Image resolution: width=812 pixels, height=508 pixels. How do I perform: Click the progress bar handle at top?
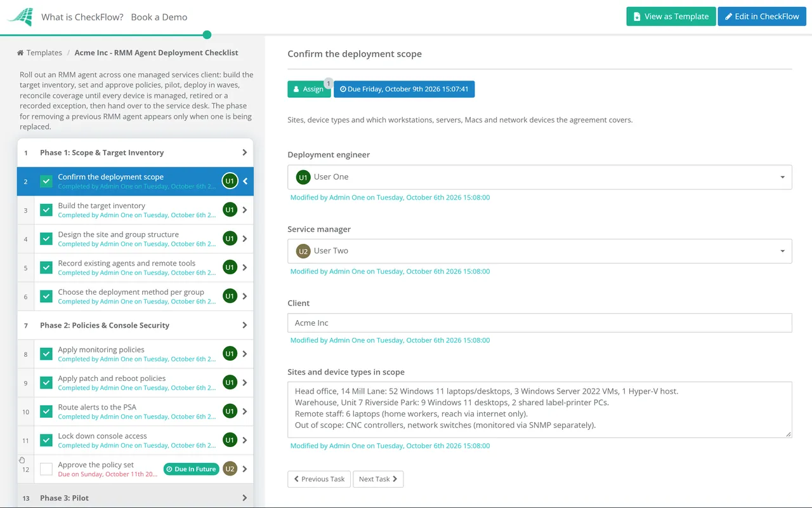point(207,35)
